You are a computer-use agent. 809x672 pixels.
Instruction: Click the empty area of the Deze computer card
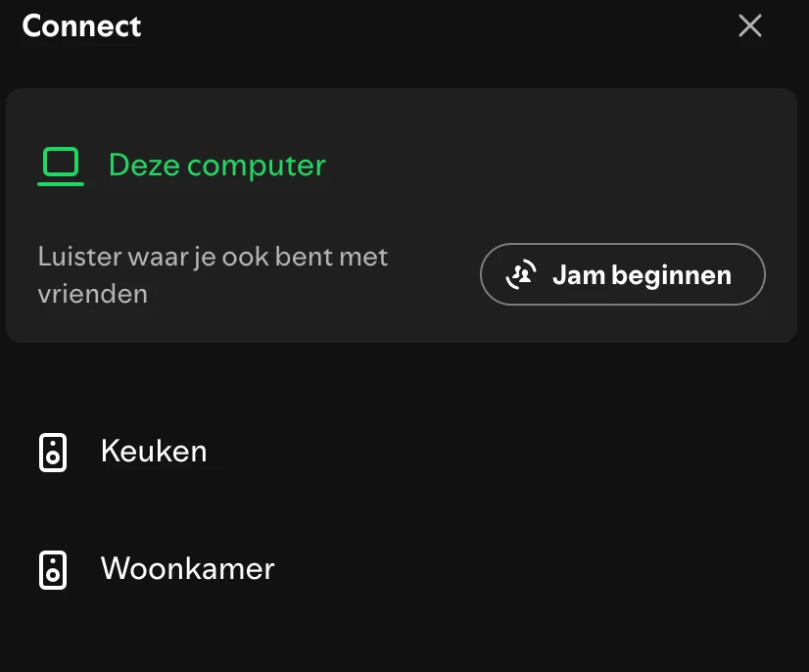coord(542,166)
